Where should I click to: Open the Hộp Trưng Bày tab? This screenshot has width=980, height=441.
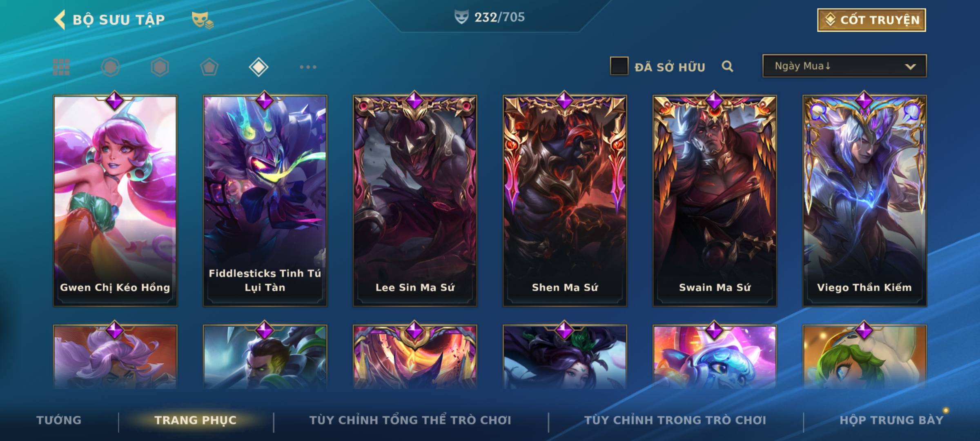point(891,420)
